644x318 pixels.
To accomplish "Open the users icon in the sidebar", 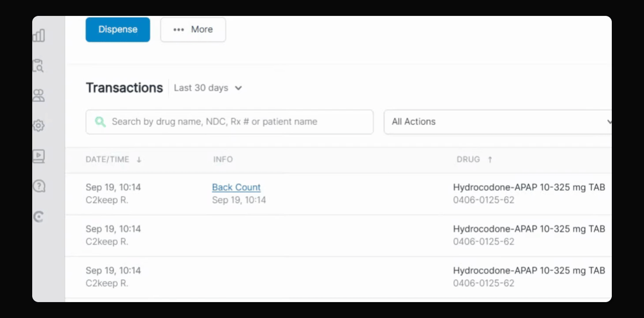I will tap(39, 95).
